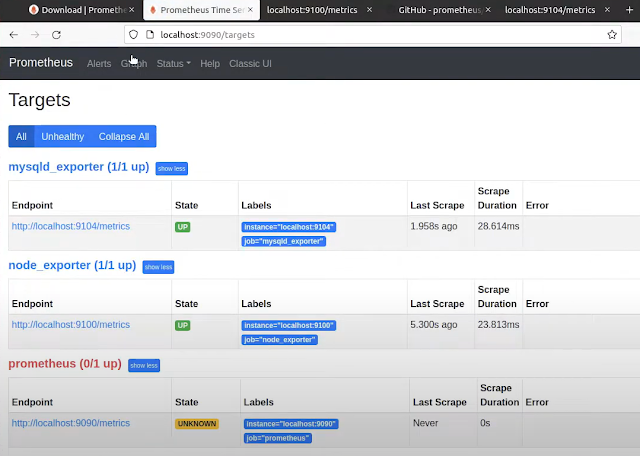Click the 5.300s ago last scrape value
Screen dimensions: 640x456
click(433, 325)
